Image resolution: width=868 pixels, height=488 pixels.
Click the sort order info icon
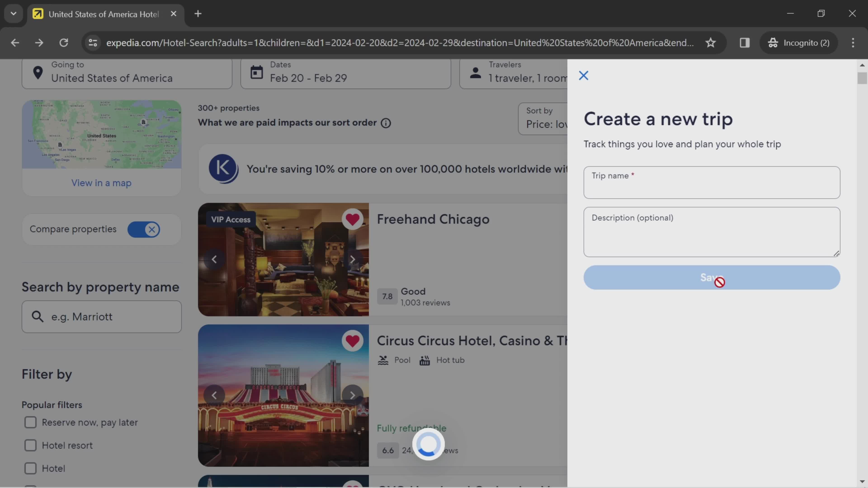pyautogui.click(x=386, y=123)
